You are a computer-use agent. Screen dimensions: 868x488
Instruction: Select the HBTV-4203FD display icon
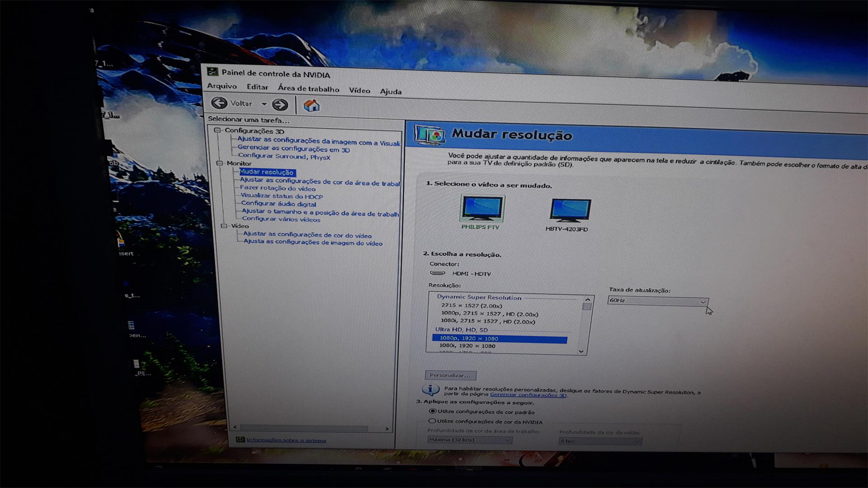[570, 211]
